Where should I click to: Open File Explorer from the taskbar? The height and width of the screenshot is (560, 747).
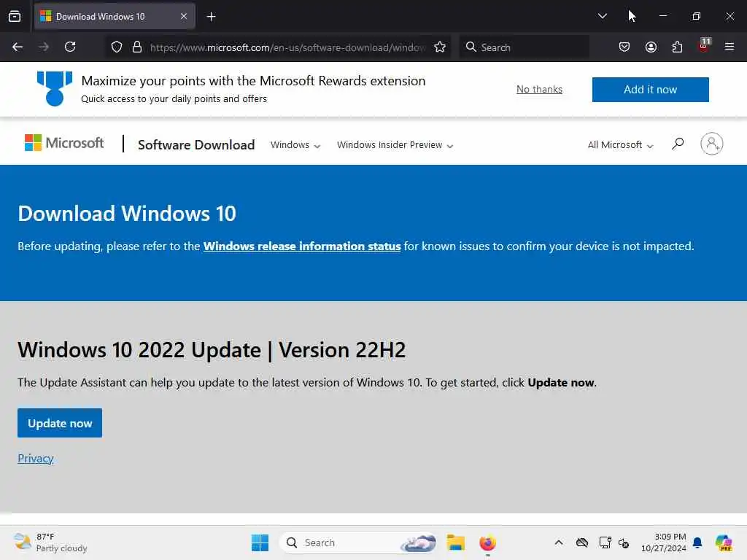455,542
